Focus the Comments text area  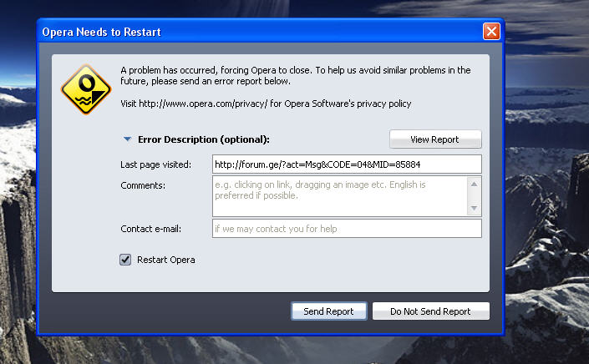(339, 196)
